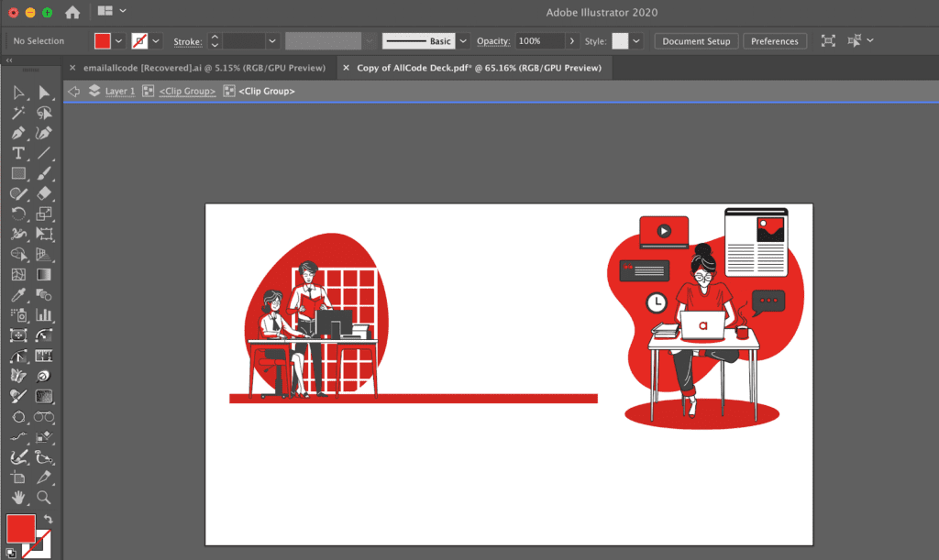Open the Stroke weight dropdown

(x=271, y=40)
